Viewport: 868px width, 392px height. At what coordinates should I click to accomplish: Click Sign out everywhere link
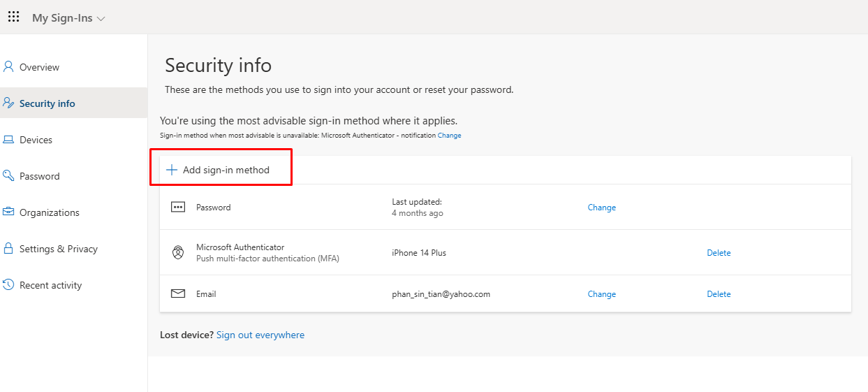260,335
